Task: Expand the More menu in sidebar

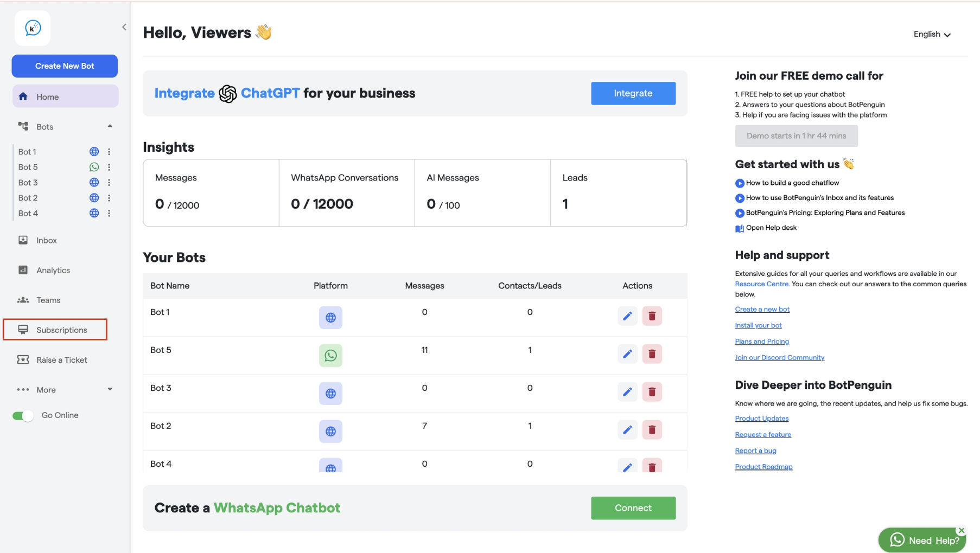Action: (x=65, y=390)
